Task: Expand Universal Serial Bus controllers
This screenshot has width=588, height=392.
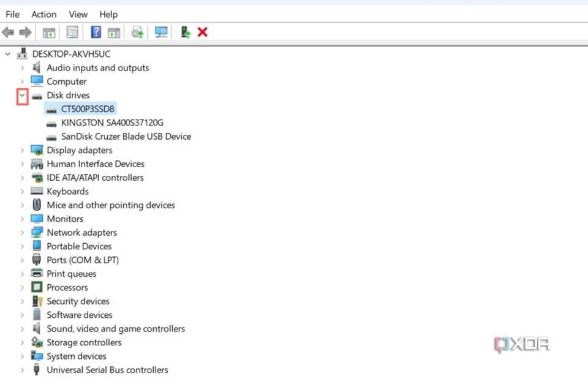Action: point(22,370)
